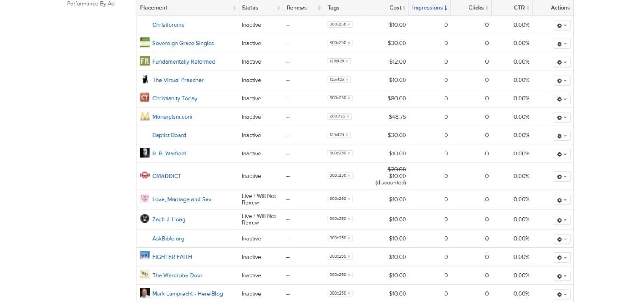Remove the 300x250 tag on CMADDICT

click(349, 176)
